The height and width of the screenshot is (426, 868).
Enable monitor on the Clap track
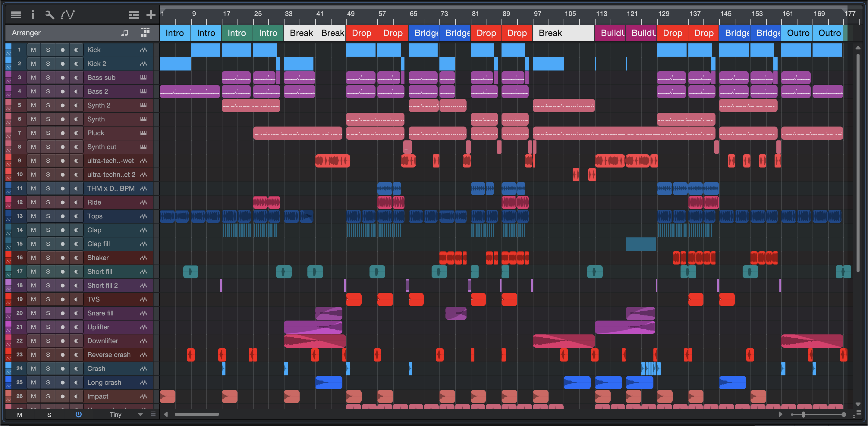pyautogui.click(x=77, y=230)
